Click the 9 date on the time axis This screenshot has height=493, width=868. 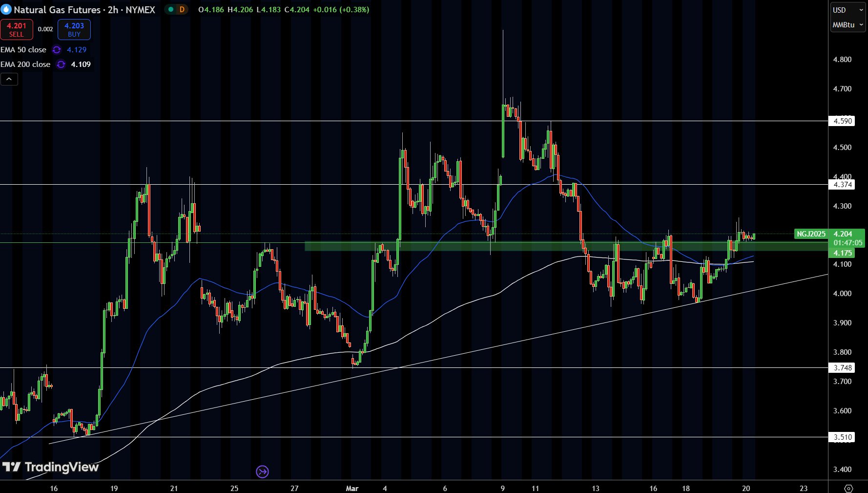tap(503, 489)
